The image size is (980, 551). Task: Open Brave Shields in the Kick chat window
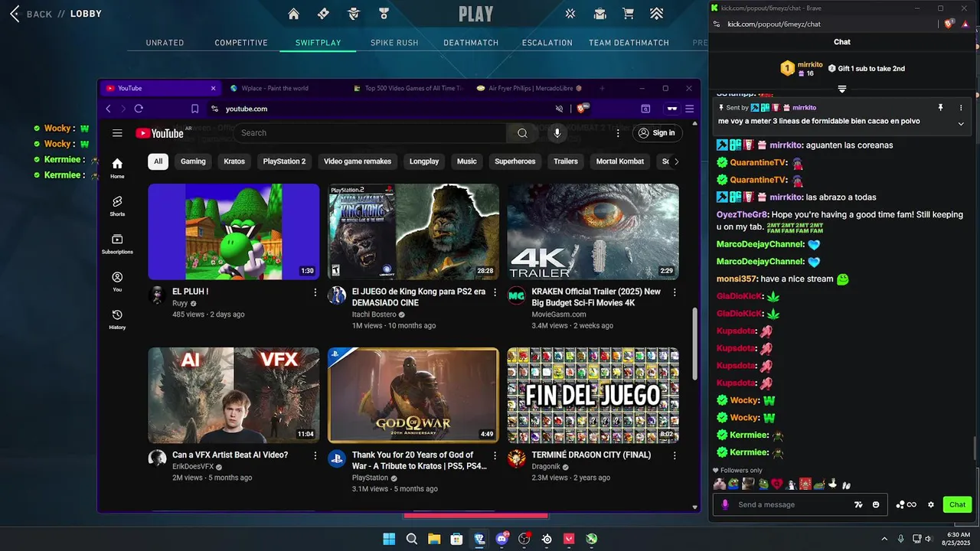(949, 24)
